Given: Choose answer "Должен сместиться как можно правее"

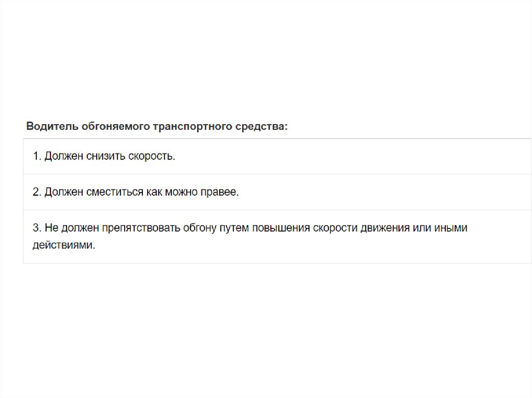Looking at the screenshot, I should point(136,192).
